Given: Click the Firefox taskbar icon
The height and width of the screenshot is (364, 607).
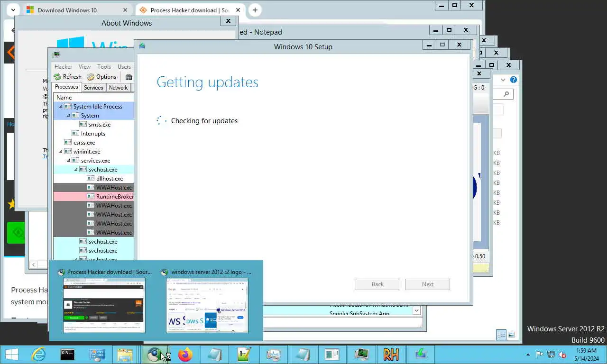Looking at the screenshot, I should (x=185, y=355).
